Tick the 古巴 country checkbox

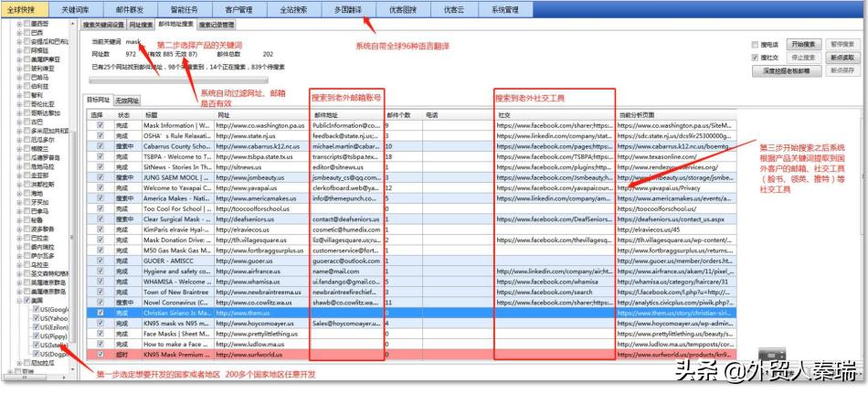point(27,122)
